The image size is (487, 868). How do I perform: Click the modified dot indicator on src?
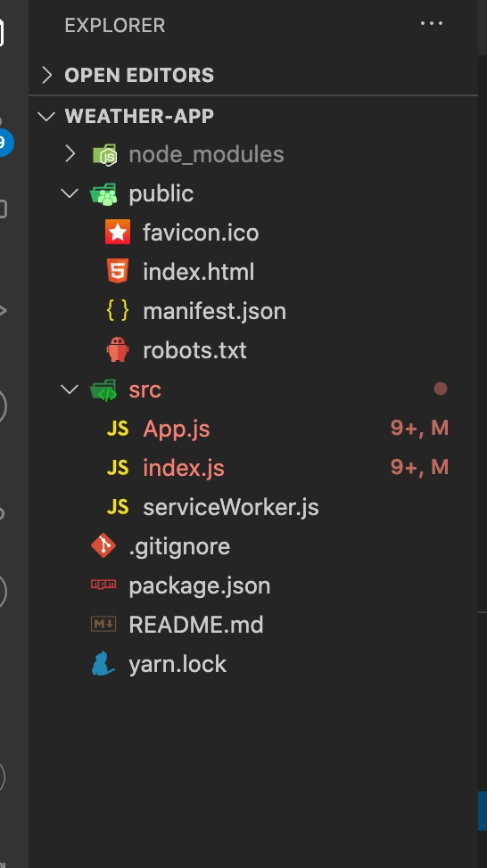coord(441,389)
